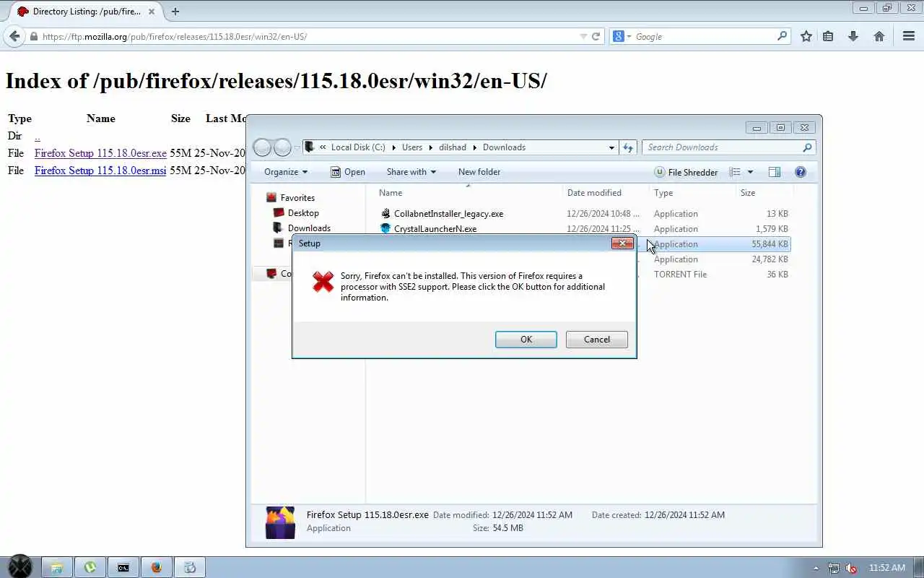Open the Google search engine selector
This screenshot has height=578, width=924.
(621, 36)
